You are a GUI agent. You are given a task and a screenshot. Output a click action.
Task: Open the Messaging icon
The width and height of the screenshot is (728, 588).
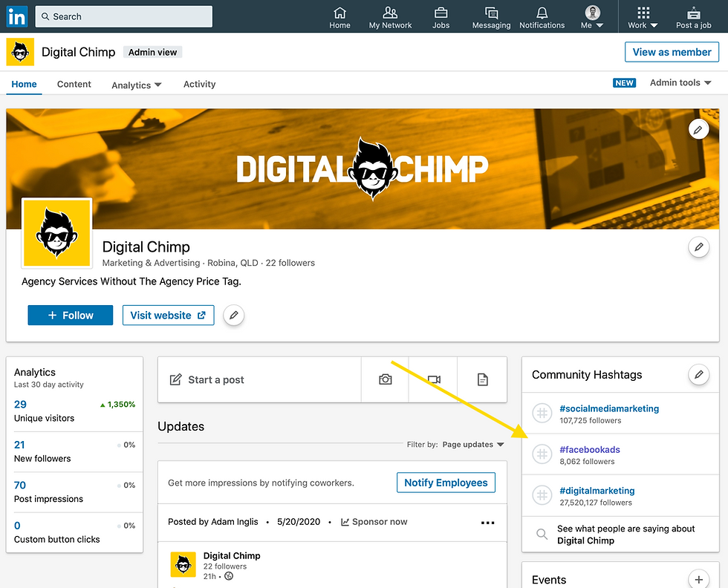(491, 18)
